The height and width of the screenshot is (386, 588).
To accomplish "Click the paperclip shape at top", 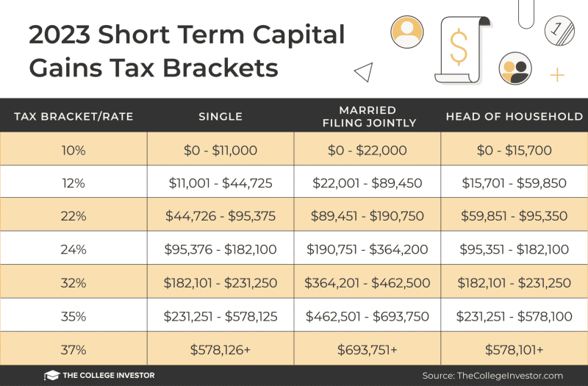I will pos(526,13).
